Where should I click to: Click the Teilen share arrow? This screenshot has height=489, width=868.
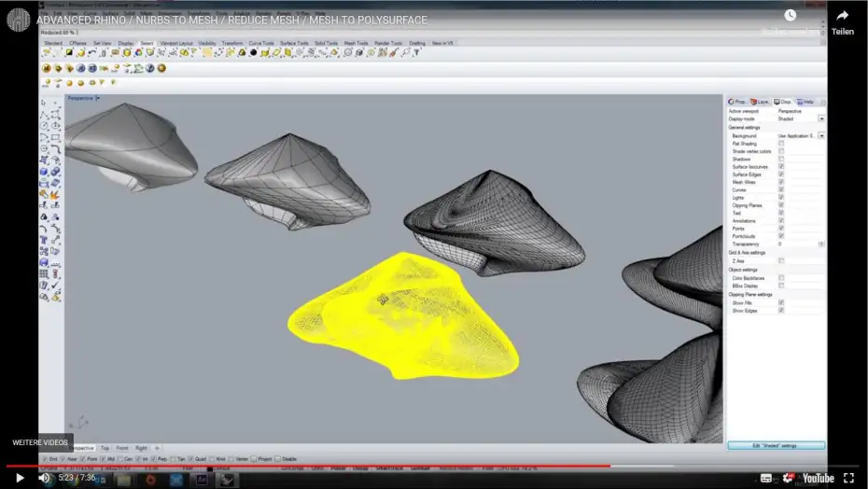coord(843,16)
